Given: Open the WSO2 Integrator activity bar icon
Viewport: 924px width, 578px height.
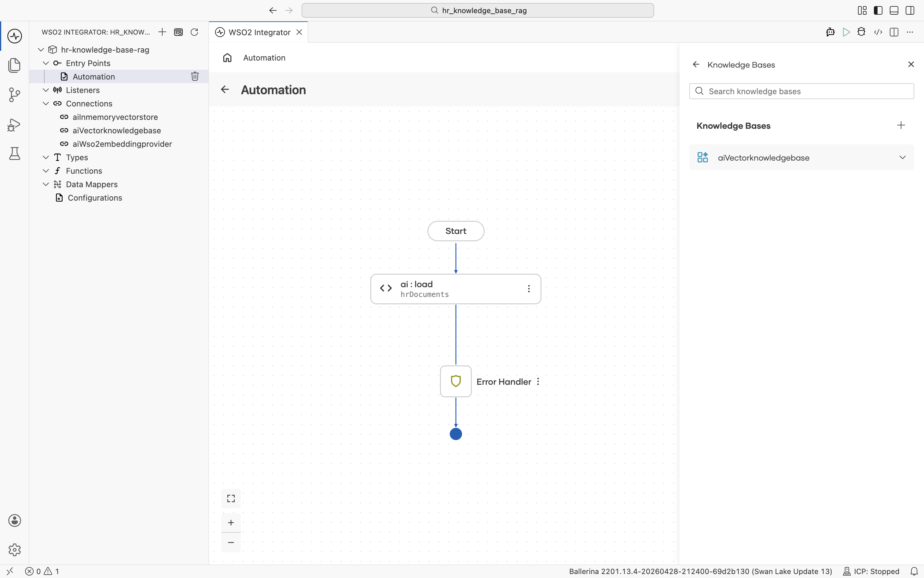Looking at the screenshot, I should (14, 36).
